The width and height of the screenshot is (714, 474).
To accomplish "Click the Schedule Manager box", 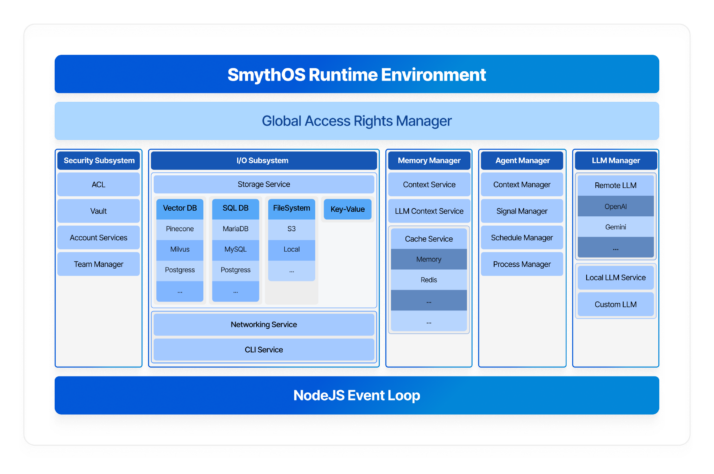I will tap(522, 237).
